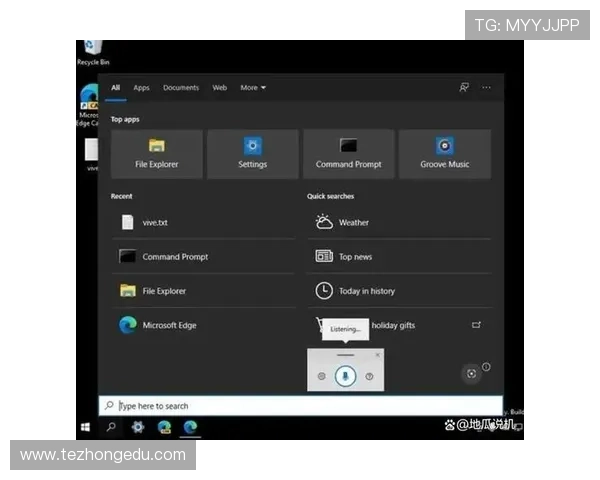Select the search with screenshot icon
Image resolution: width=600 pixels, height=480 pixels.
(x=471, y=374)
